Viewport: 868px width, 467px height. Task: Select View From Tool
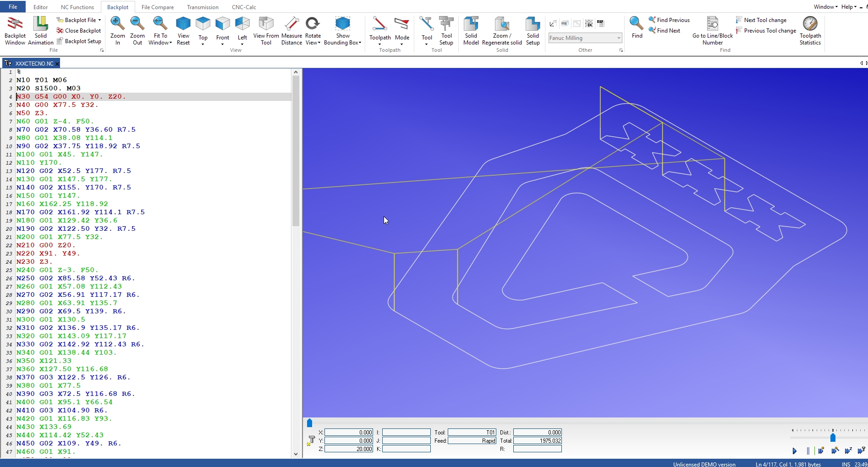click(266, 31)
